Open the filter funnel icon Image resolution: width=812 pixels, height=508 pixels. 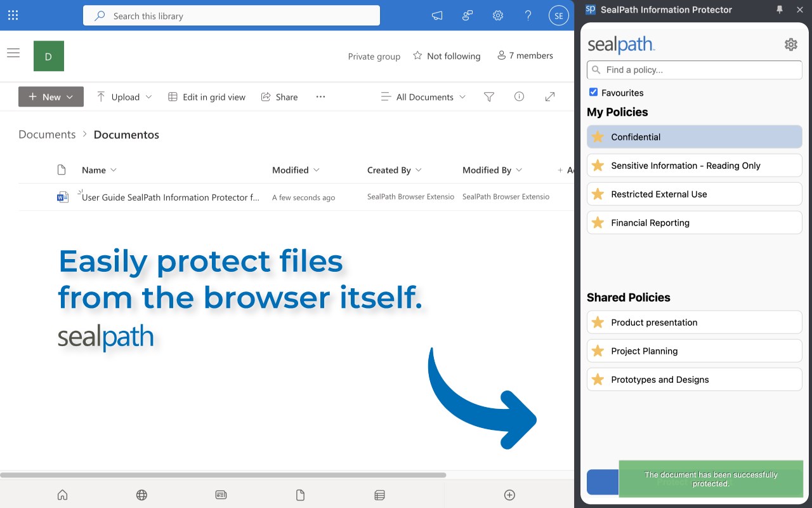pos(489,97)
